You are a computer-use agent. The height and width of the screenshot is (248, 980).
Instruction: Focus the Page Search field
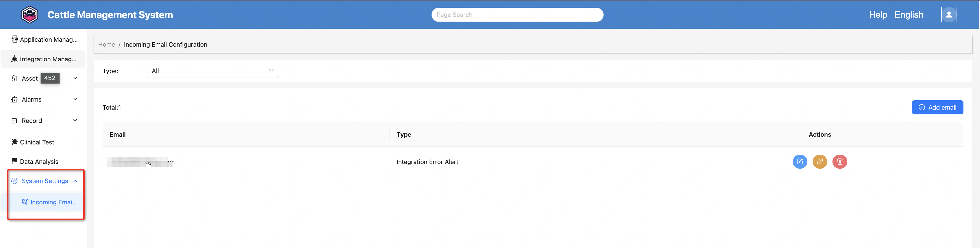pos(517,15)
